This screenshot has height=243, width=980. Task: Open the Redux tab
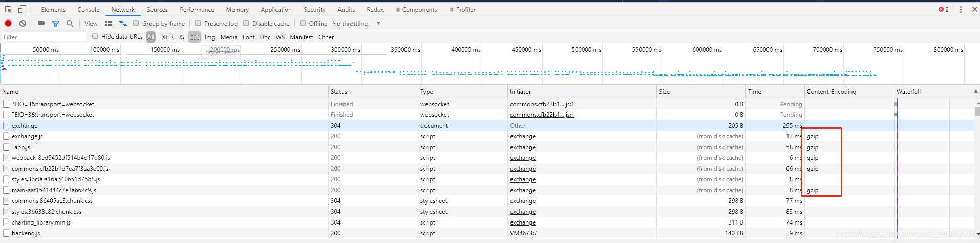click(375, 9)
